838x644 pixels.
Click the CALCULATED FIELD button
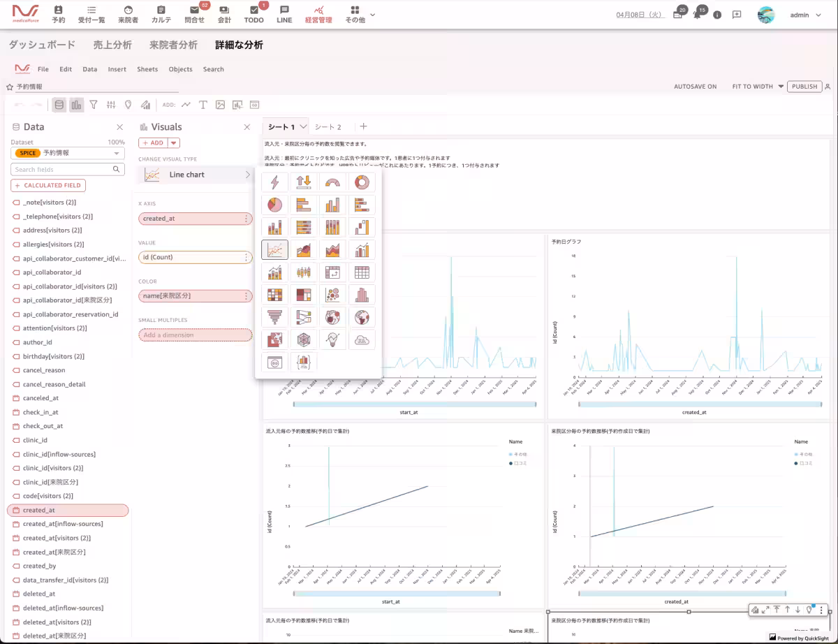click(48, 185)
